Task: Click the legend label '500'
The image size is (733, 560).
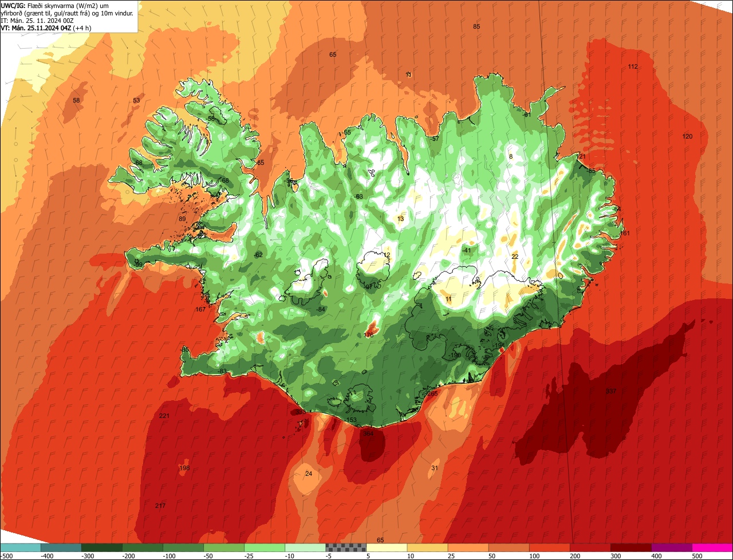Action: (697, 555)
